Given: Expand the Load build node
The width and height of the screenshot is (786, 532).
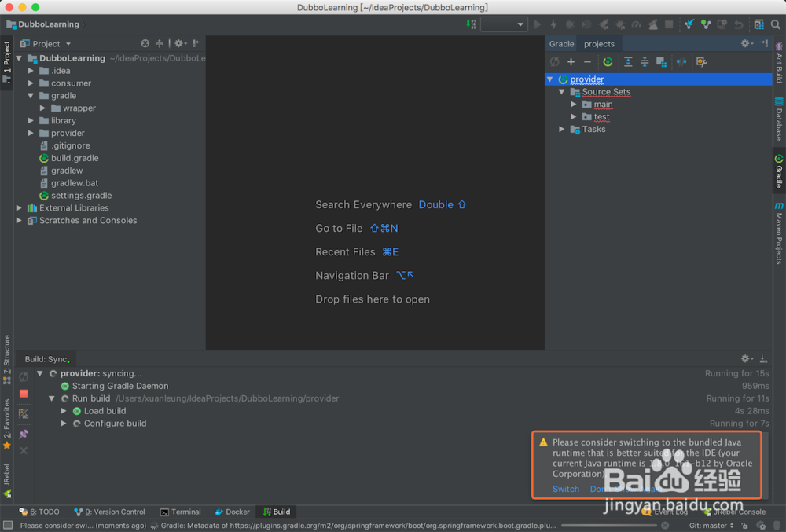Looking at the screenshot, I should 64,411.
